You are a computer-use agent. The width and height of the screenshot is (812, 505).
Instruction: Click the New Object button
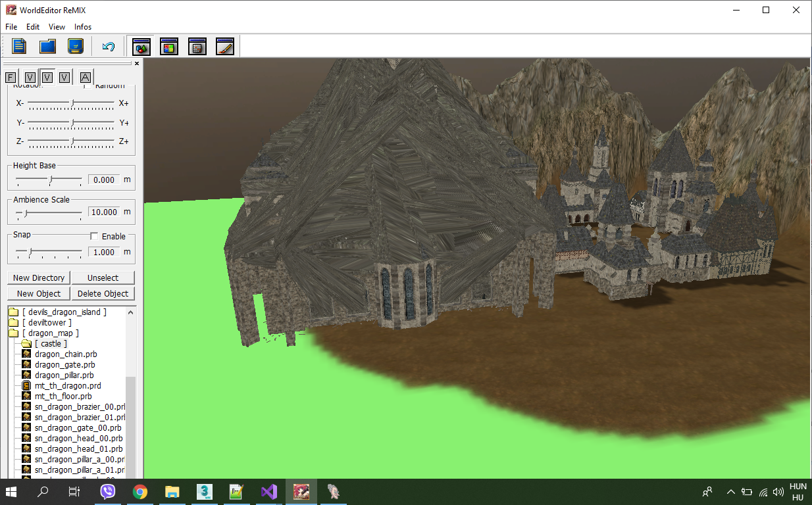click(39, 293)
